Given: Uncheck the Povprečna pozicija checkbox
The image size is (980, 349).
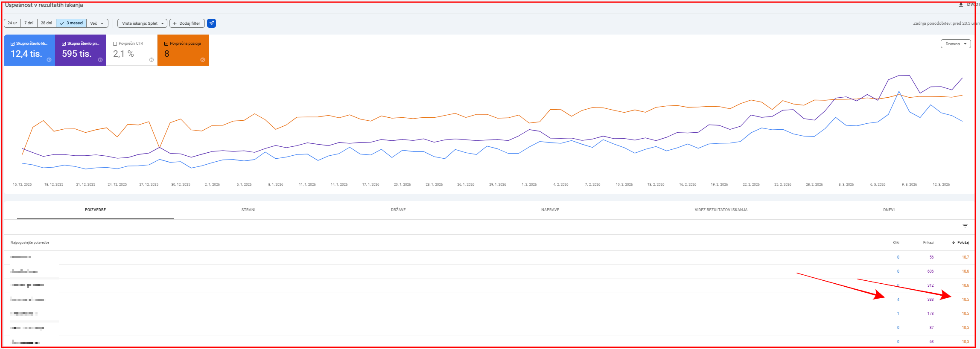Looking at the screenshot, I should click(166, 44).
